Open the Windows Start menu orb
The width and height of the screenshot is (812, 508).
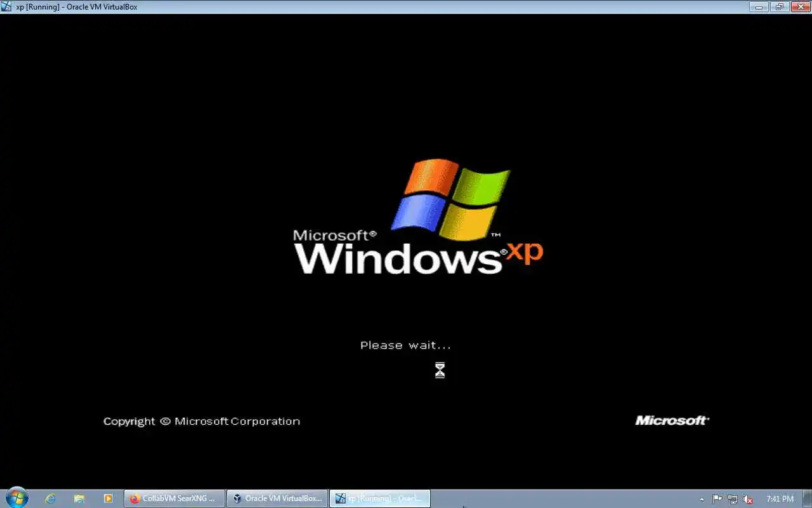16,498
